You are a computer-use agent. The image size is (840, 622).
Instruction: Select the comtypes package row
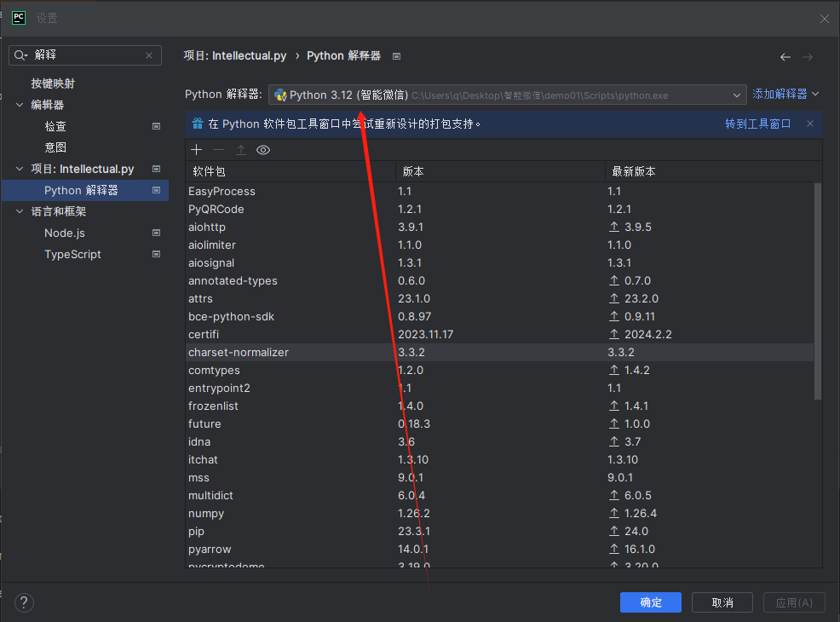500,370
